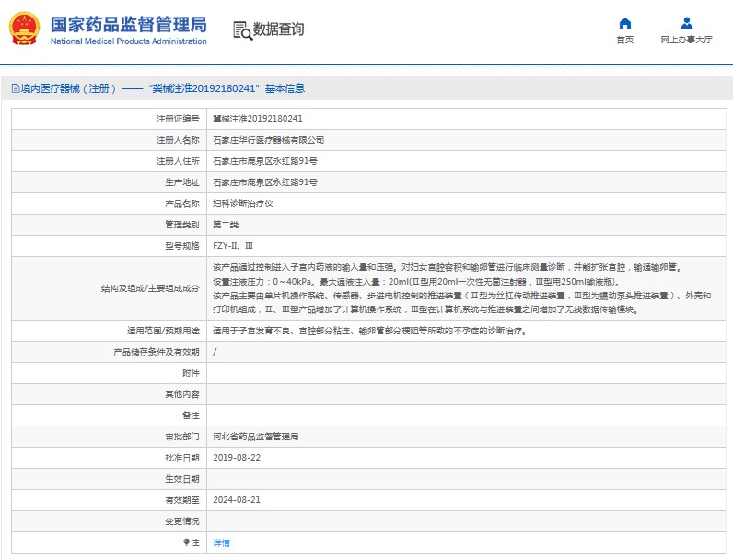Click 网上办事大厅 label

click(686, 40)
